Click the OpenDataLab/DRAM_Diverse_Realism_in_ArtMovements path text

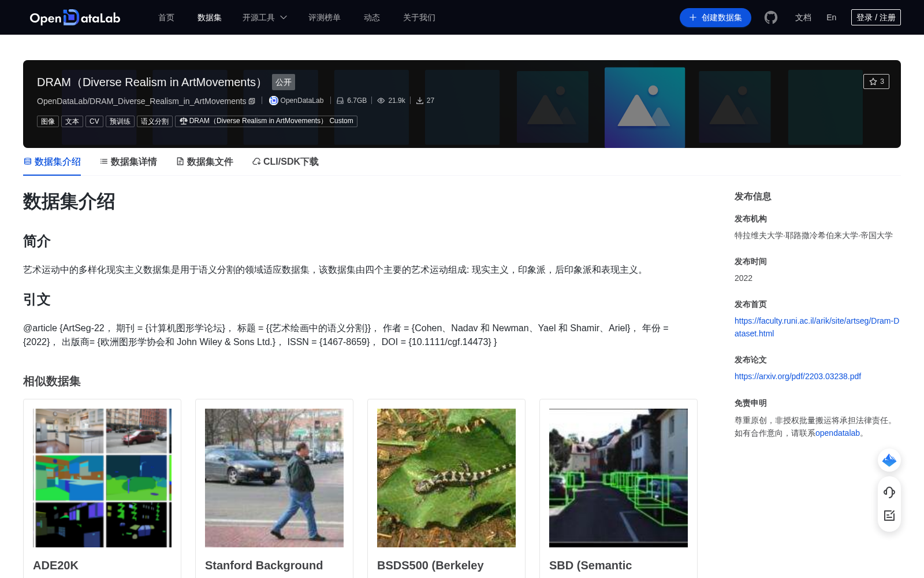(141, 101)
